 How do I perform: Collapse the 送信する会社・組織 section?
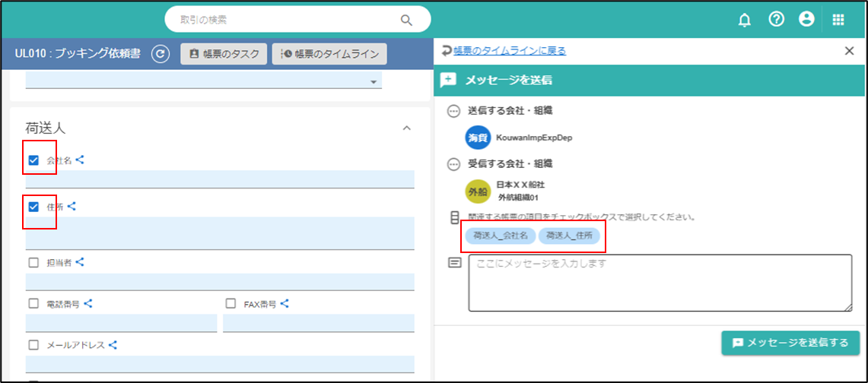click(453, 111)
